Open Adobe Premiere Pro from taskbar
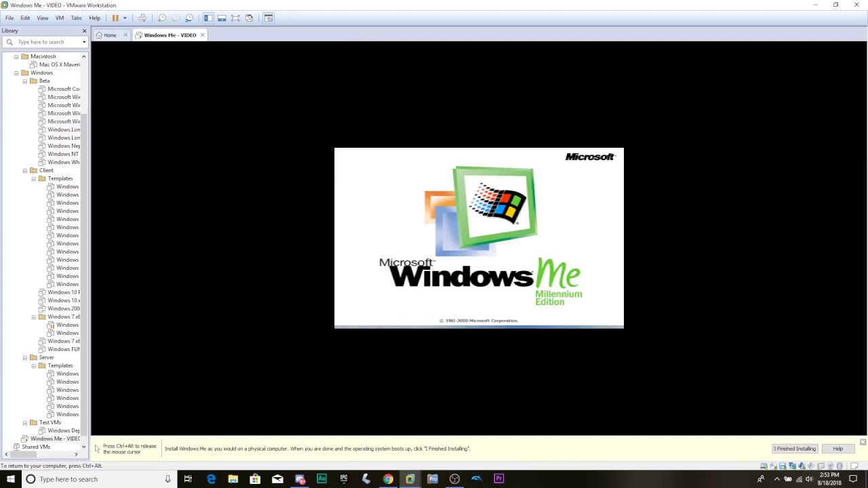 point(498,479)
